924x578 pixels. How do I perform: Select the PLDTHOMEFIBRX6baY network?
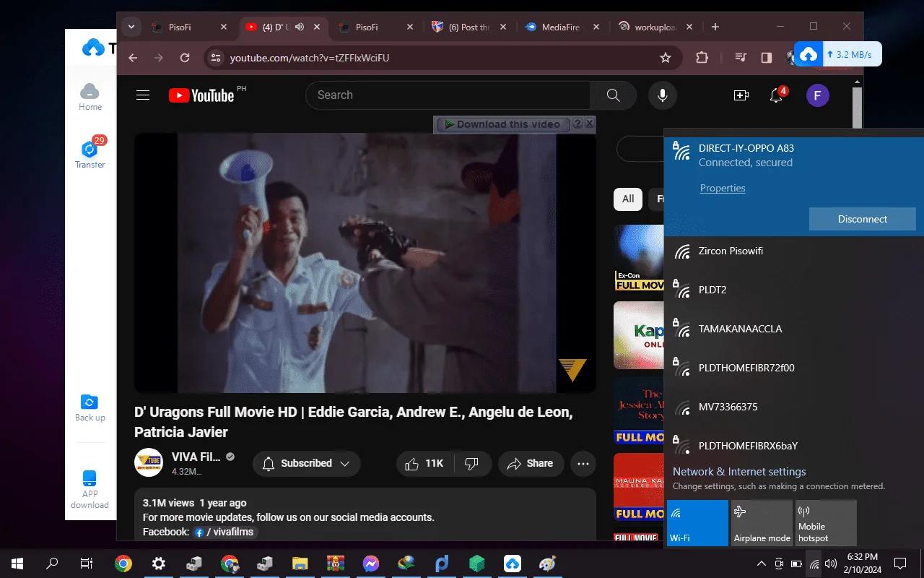click(794, 445)
